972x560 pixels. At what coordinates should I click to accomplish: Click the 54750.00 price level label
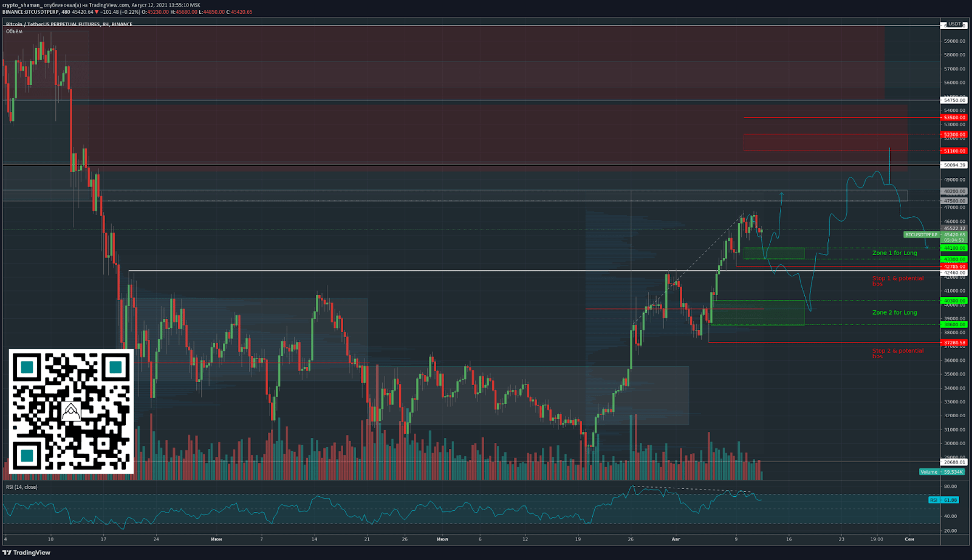point(954,100)
